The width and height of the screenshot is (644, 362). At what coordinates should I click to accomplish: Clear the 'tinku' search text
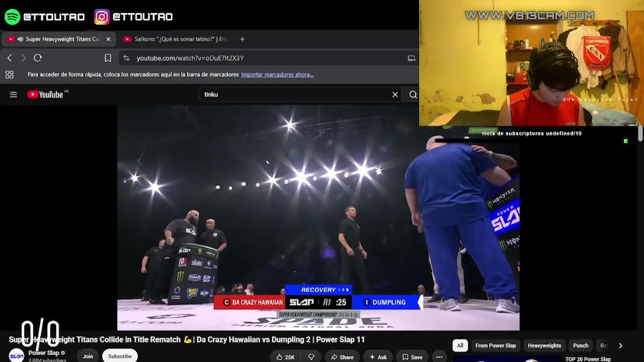(x=395, y=95)
